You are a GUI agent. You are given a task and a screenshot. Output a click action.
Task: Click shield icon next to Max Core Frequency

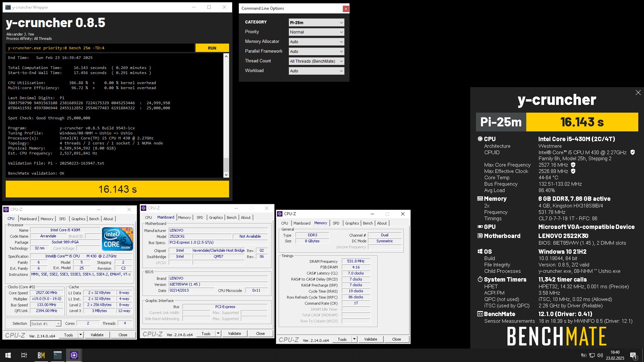(x=573, y=165)
